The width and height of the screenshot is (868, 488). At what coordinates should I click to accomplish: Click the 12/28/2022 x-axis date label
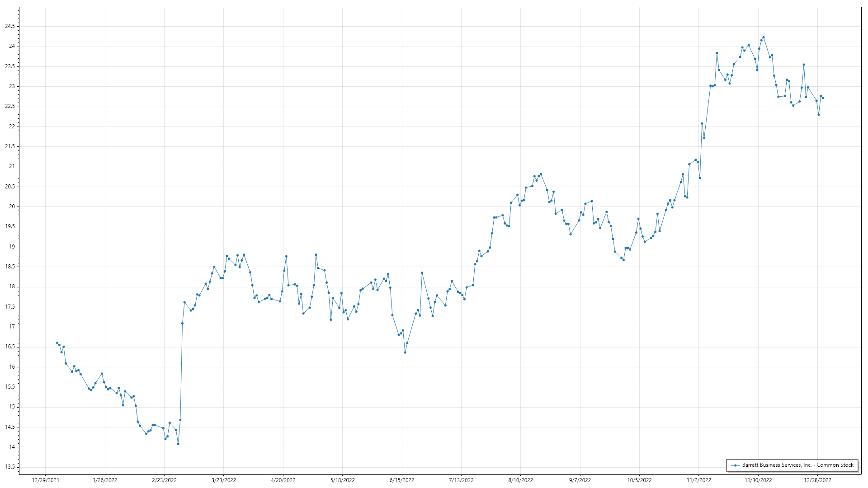(817, 480)
